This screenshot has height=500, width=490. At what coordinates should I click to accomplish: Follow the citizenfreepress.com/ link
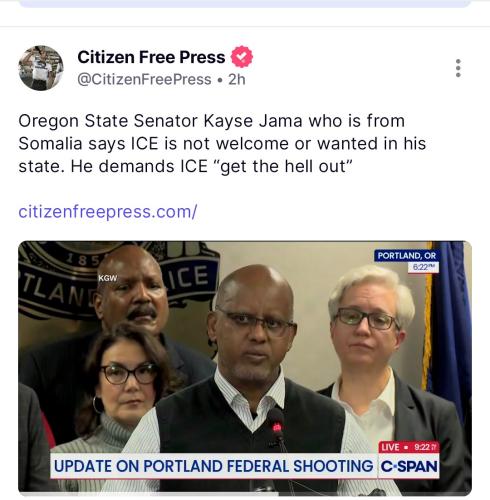[108, 212]
